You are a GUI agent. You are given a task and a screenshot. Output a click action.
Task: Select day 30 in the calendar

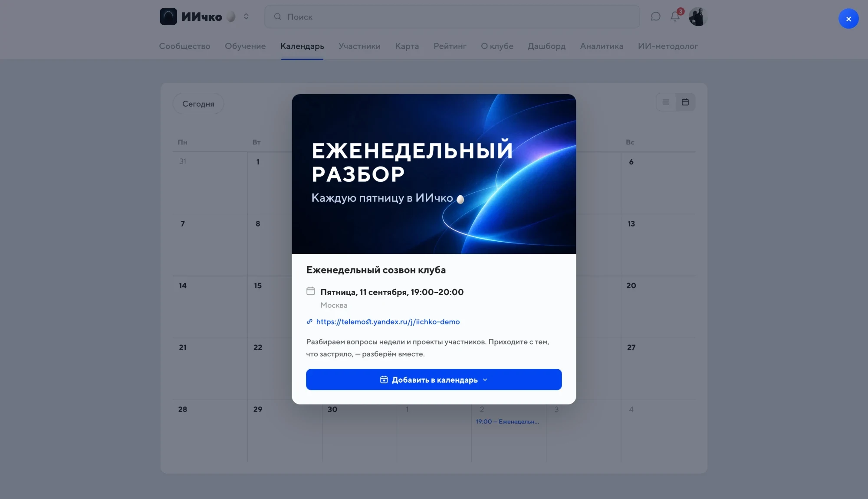332,409
